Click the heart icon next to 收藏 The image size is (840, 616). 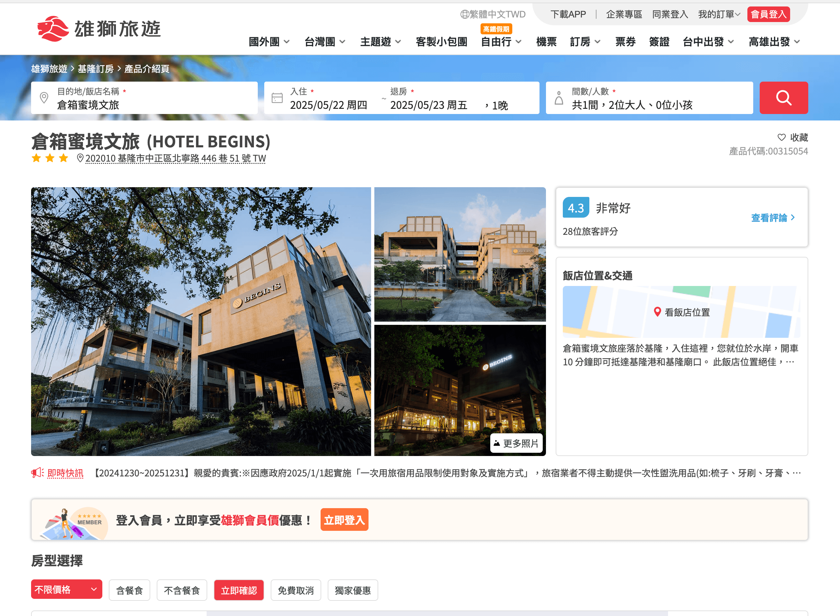781,137
